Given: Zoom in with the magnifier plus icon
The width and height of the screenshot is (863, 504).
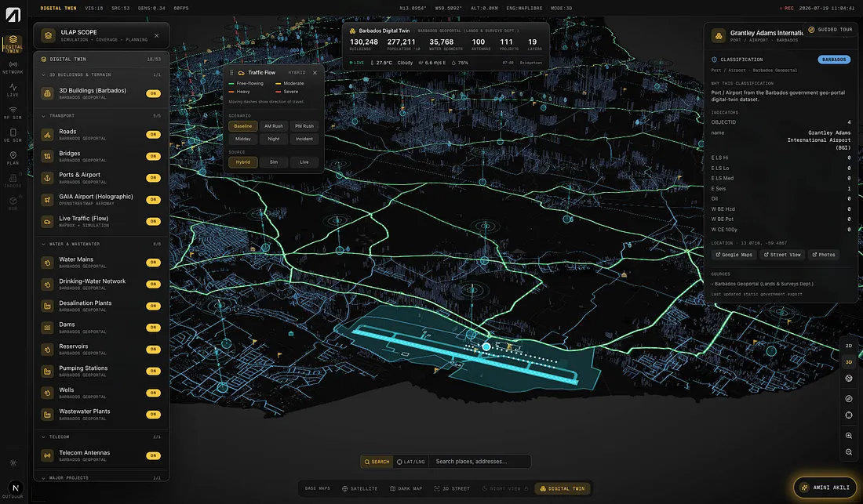Looking at the screenshot, I should [849, 435].
